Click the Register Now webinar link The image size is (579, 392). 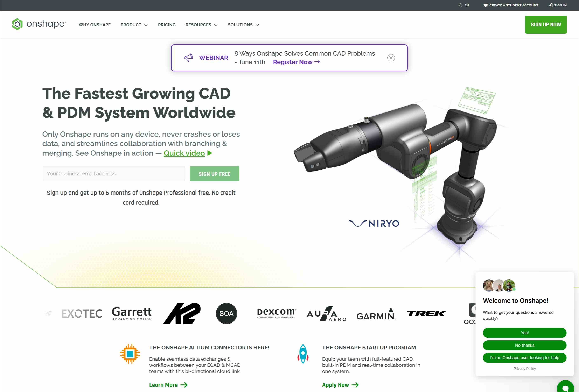tap(296, 62)
